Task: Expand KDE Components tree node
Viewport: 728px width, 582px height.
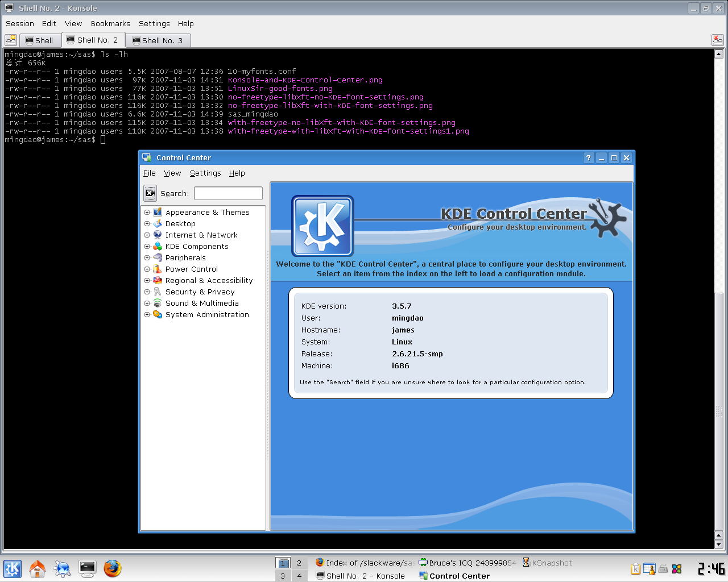Action: [x=147, y=246]
